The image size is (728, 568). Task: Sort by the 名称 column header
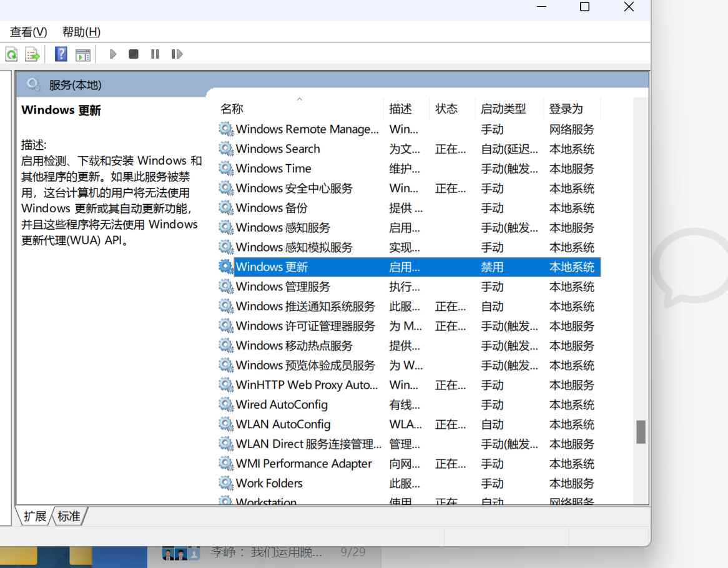[300, 109]
